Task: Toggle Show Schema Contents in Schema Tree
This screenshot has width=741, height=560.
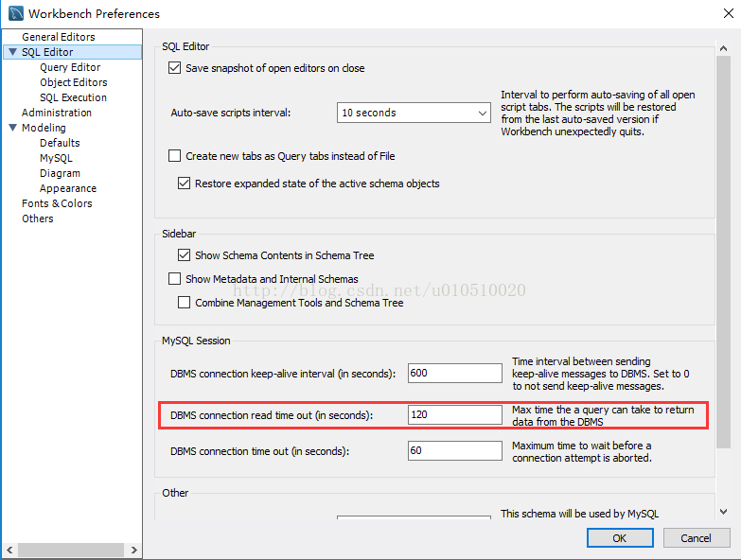Action: pyautogui.click(x=184, y=255)
